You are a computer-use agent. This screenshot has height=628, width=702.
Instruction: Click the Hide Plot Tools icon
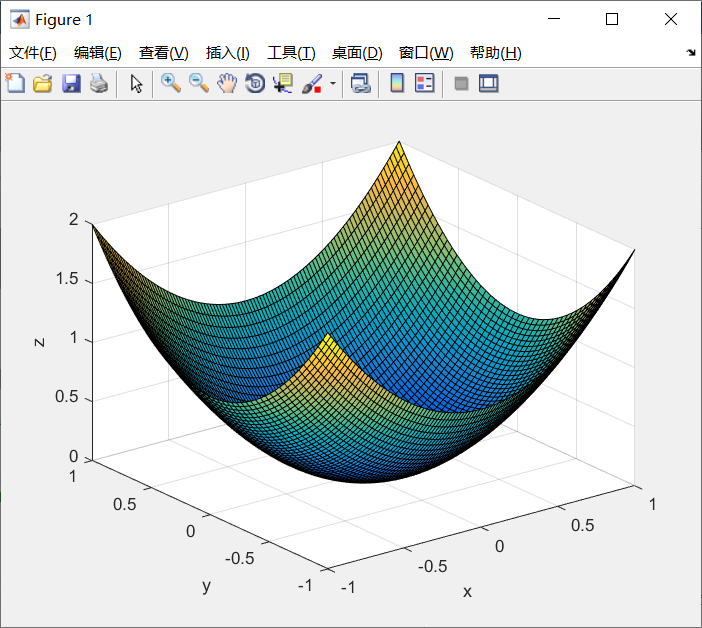tap(461, 83)
